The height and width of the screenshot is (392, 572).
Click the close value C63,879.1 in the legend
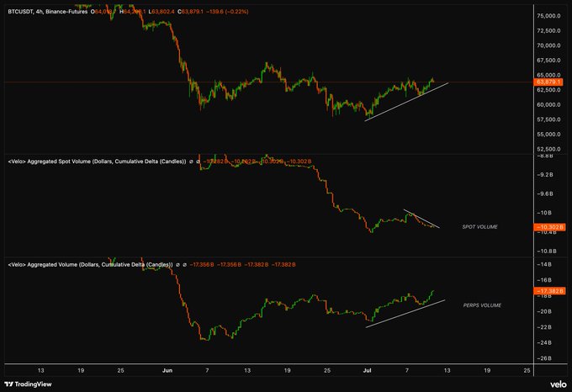pyautogui.click(x=190, y=12)
